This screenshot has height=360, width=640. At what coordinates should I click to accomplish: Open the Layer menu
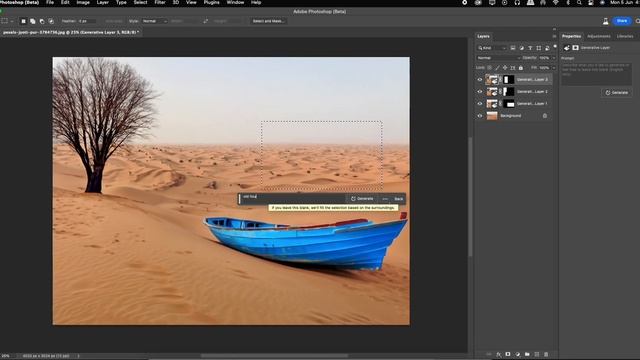pyautogui.click(x=102, y=2)
